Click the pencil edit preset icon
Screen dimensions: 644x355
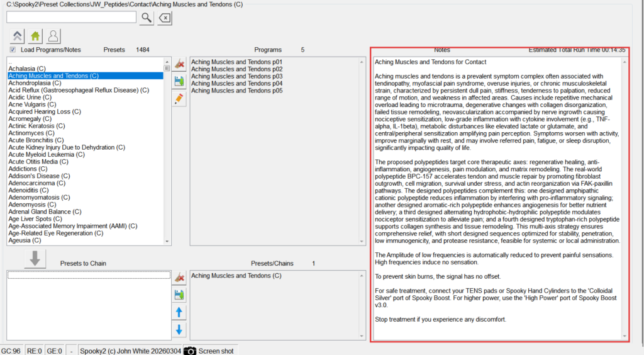[x=179, y=98]
